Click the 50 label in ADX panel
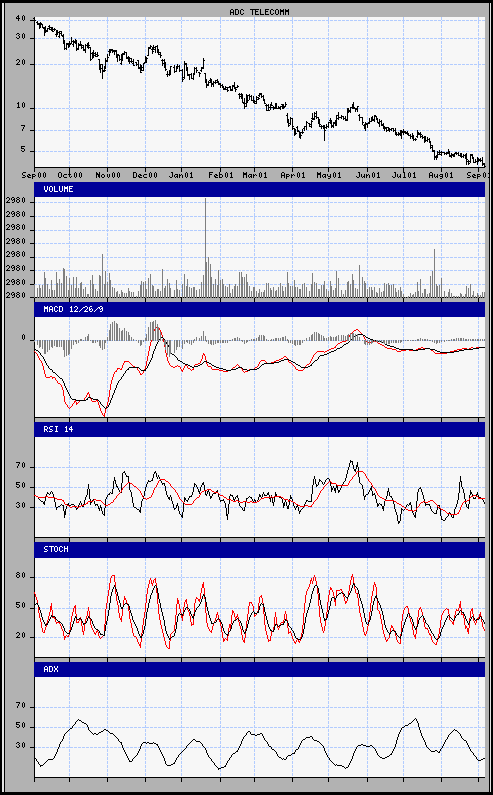Image resolution: width=493 pixels, height=795 pixels. [x=20, y=727]
